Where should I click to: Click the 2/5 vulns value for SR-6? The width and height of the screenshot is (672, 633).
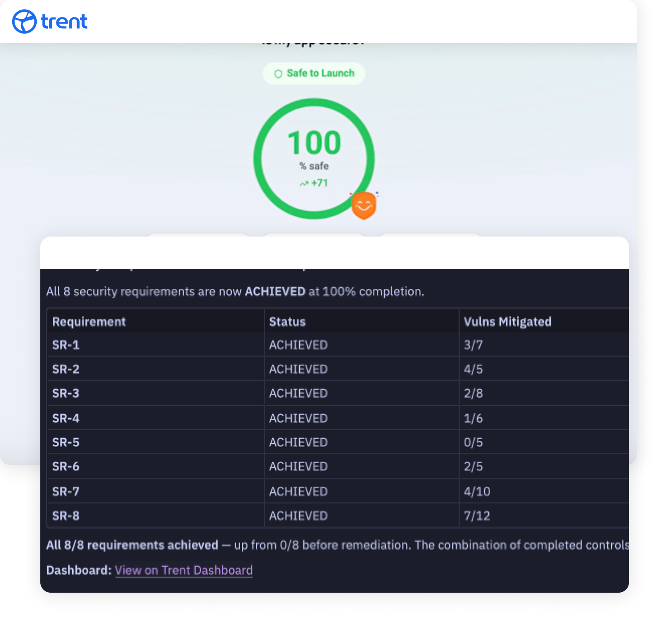coord(473,467)
